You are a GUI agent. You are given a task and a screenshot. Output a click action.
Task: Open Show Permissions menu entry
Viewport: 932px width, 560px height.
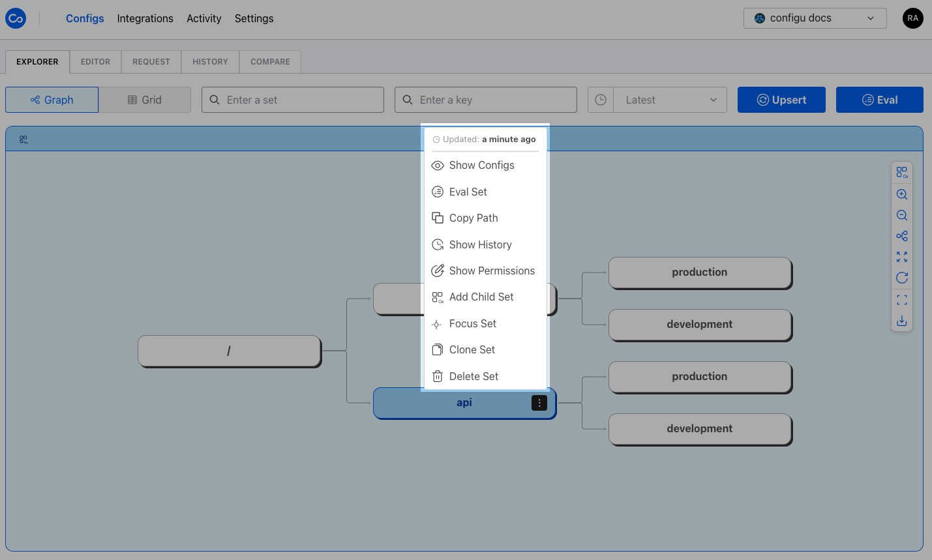pos(485,271)
